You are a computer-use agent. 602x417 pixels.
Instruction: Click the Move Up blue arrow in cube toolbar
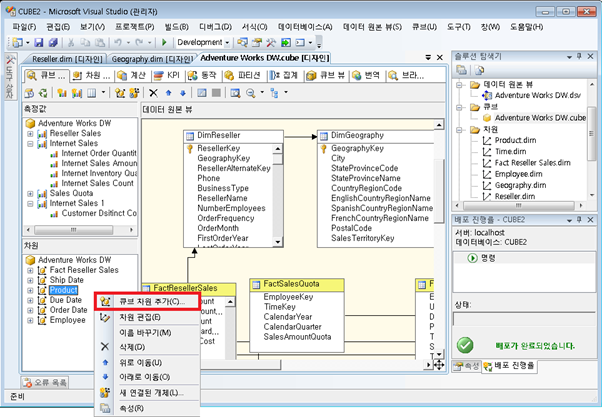(x=168, y=93)
